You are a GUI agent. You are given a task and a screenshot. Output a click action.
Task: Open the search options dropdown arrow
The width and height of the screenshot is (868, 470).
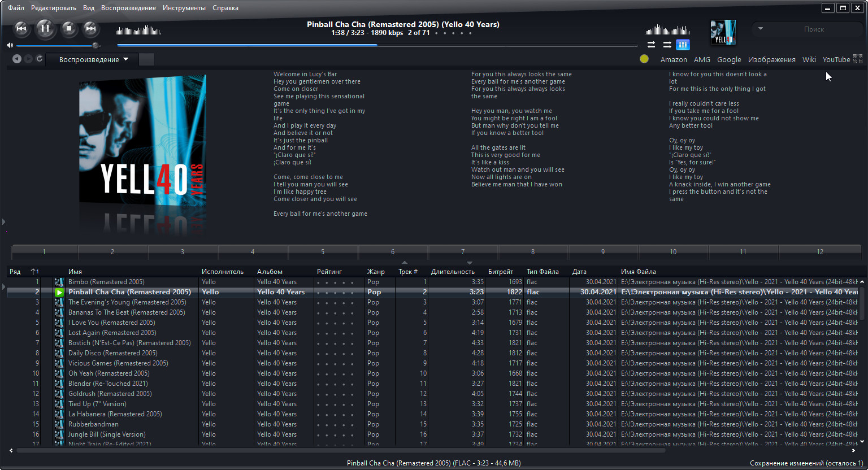761,28
